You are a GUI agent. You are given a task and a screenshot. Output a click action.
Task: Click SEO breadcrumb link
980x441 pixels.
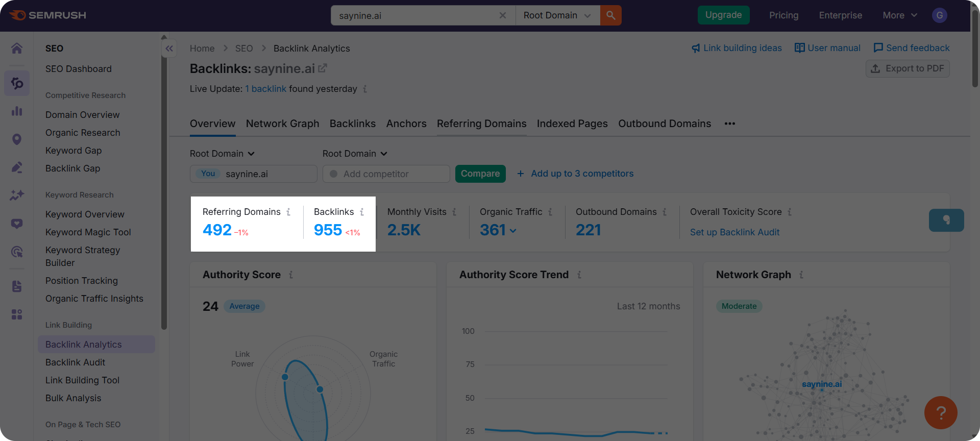click(x=244, y=48)
